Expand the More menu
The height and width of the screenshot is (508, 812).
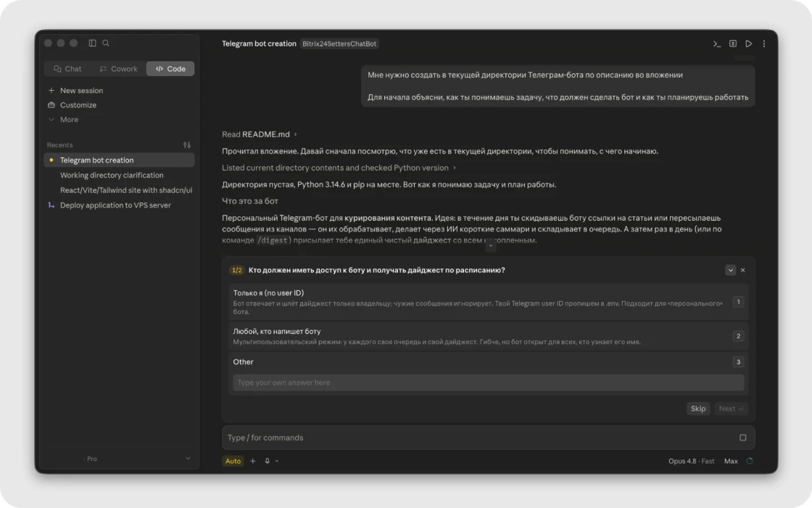click(63, 119)
